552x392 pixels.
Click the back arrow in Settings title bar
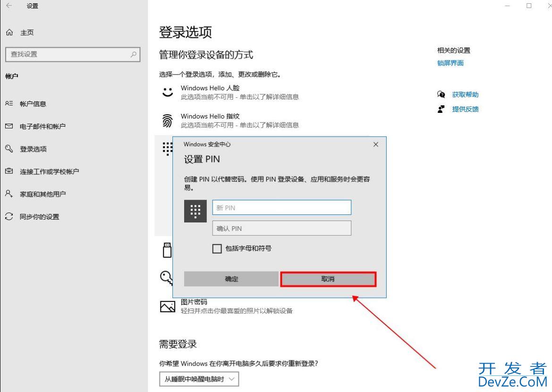[9, 6]
